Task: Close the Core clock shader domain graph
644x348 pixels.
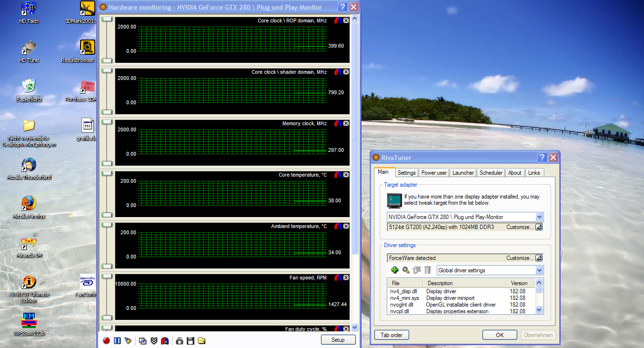Action: pyautogui.click(x=346, y=72)
